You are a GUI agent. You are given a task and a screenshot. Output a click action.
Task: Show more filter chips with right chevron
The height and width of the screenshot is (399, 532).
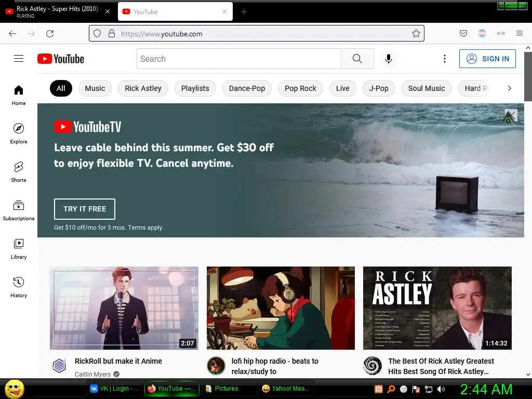[509, 88]
